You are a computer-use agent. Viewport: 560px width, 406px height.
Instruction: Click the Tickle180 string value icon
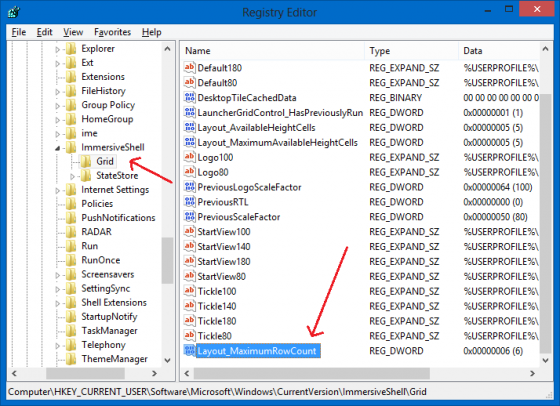[x=189, y=321]
